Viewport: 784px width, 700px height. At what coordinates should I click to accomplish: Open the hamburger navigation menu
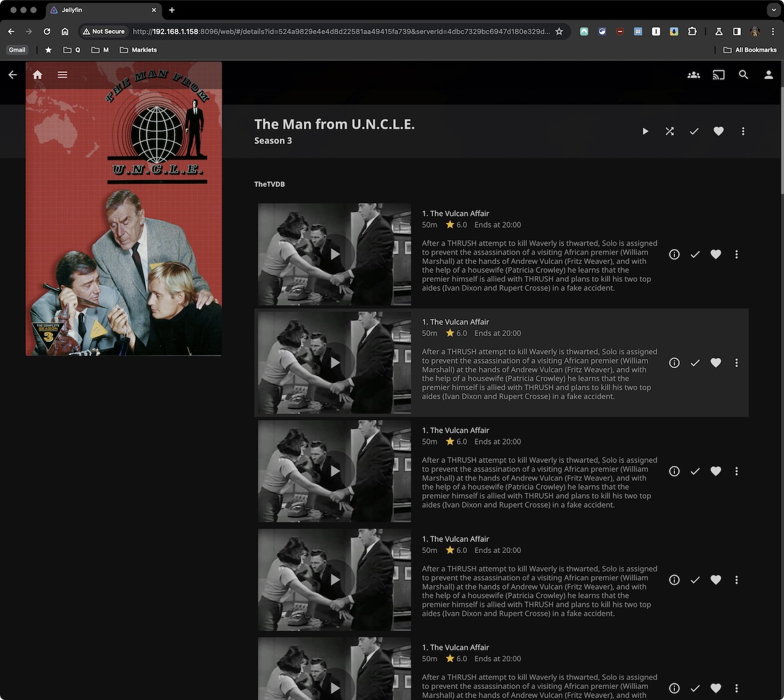pos(62,75)
